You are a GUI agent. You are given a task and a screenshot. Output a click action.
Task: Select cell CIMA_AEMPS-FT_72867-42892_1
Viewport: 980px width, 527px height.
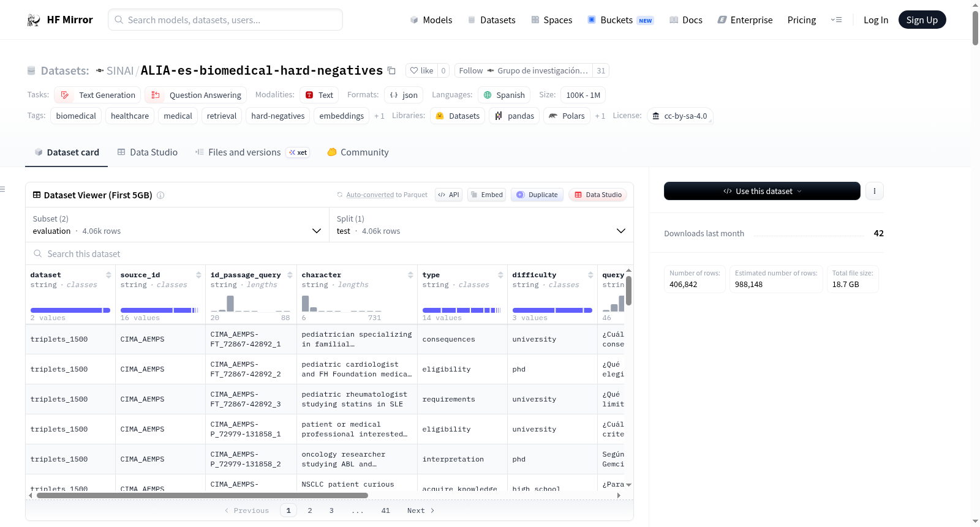coord(251,339)
